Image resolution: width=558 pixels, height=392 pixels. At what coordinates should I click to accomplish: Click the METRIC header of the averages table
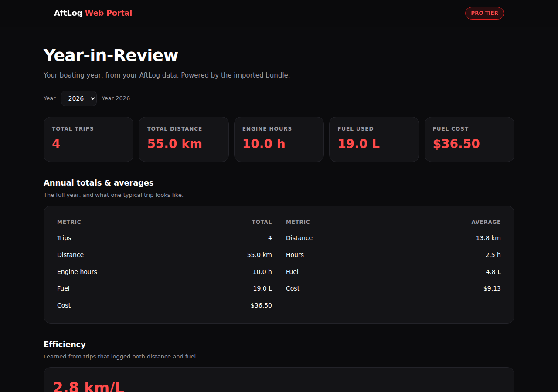pyautogui.click(x=298, y=222)
